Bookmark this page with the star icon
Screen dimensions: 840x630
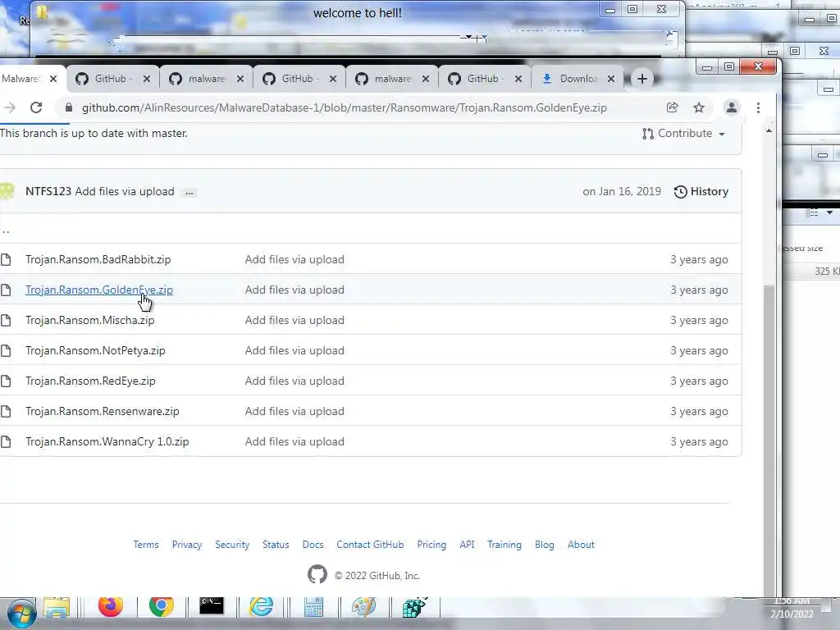pyautogui.click(x=699, y=107)
